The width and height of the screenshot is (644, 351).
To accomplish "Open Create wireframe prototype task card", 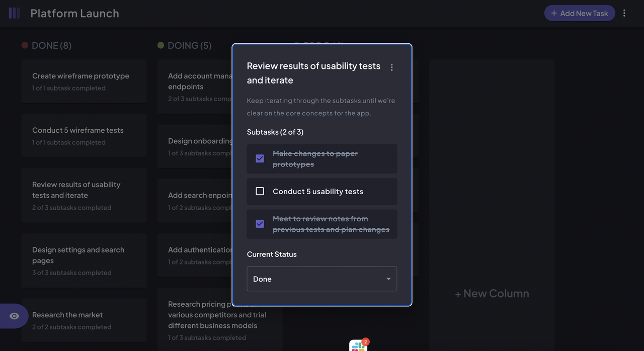I will point(84,81).
